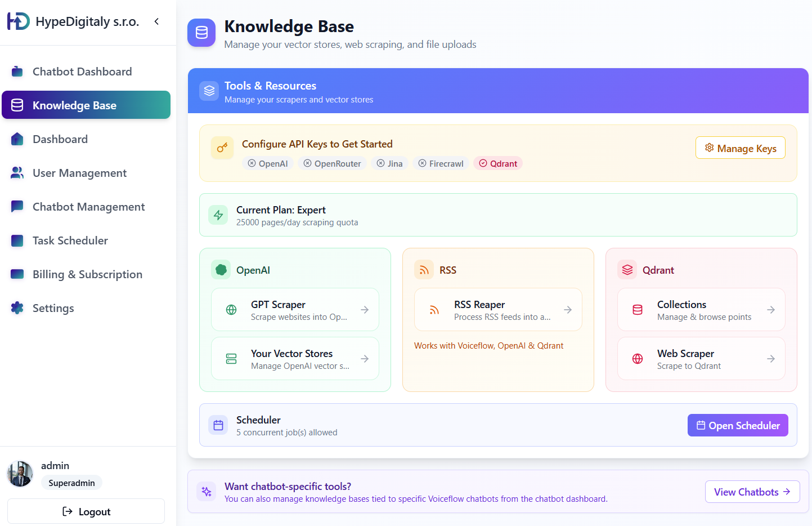The image size is (812, 526).
Task: Toggle the Firecrawl API key chip
Action: pyautogui.click(x=441, y=163)
